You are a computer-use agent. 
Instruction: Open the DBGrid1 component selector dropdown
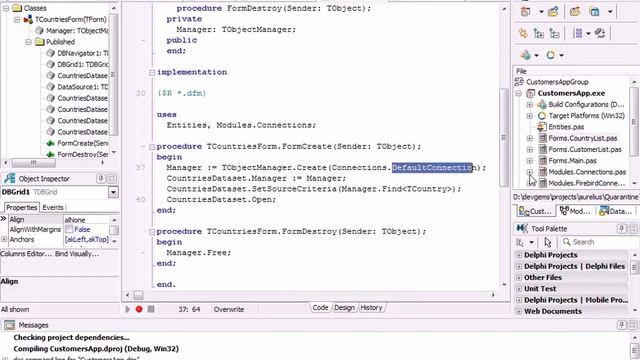pyautogui.click(x=113, y=192)
